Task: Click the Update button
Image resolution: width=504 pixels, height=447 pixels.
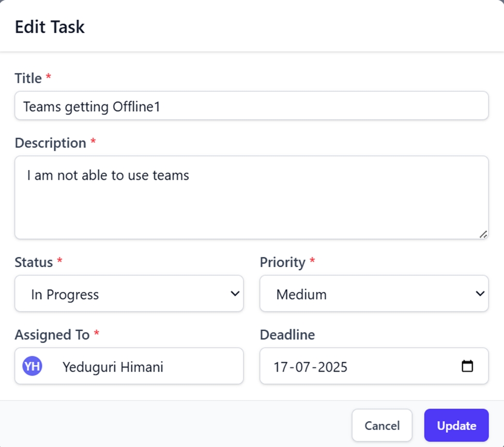Action: point(456,425)
